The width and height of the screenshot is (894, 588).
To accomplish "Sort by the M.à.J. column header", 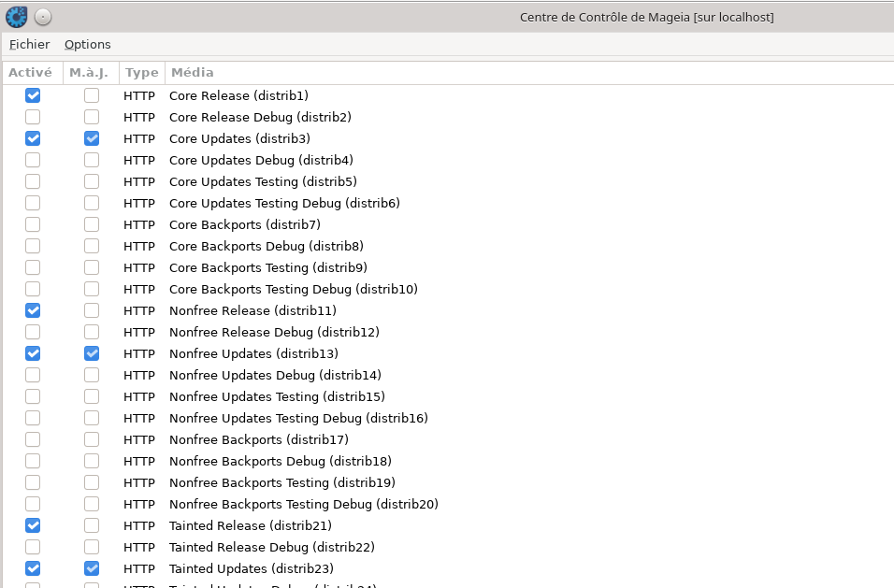I will point(91,72).
